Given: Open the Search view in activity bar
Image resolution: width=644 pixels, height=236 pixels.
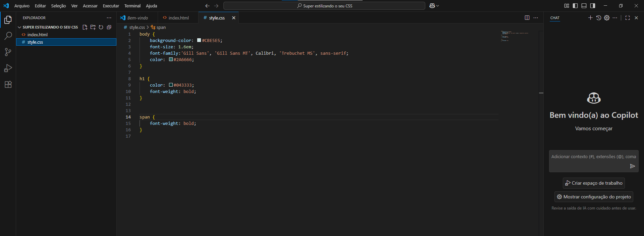Looking at the screenshot, I should pos(8,36).
